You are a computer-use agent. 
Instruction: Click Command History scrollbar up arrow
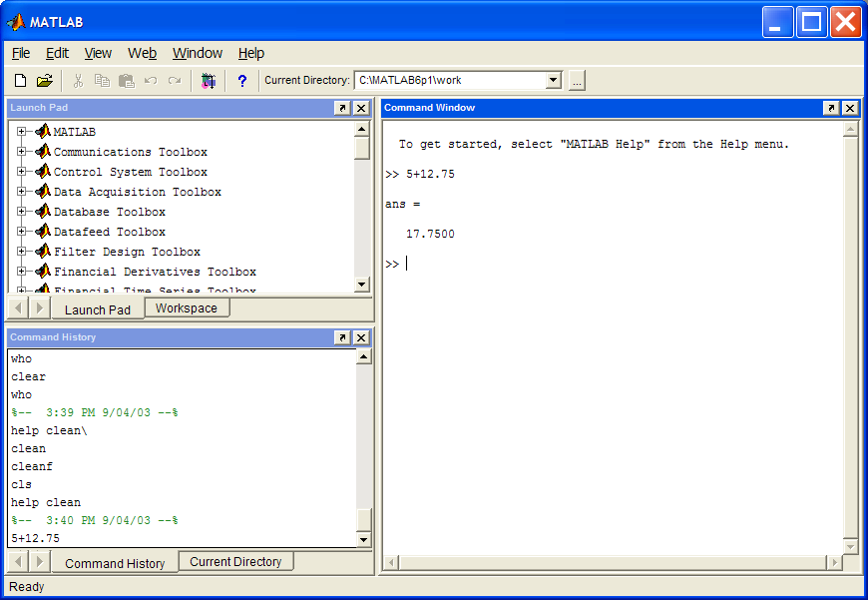[364, 356]
